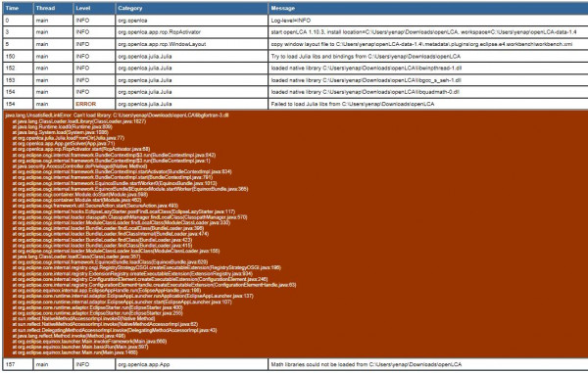Select the time cell '150'
Screen dimensions: 588x373
click(18, 56)
